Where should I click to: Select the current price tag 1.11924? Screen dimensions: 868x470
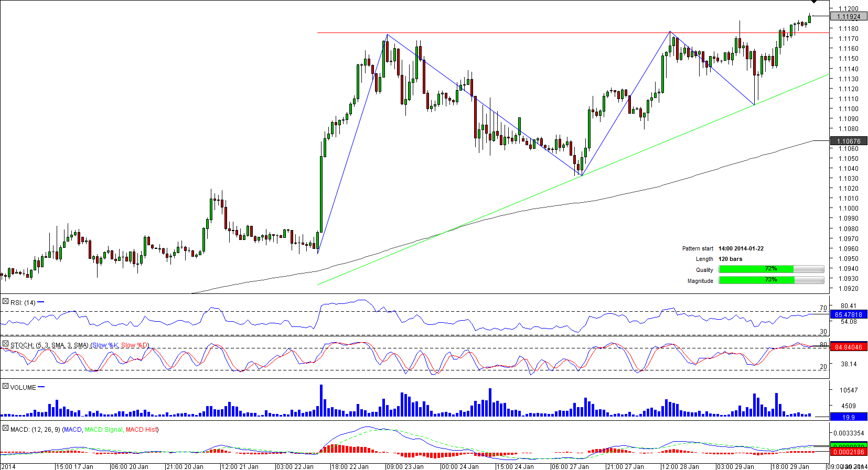click(848, 17)
